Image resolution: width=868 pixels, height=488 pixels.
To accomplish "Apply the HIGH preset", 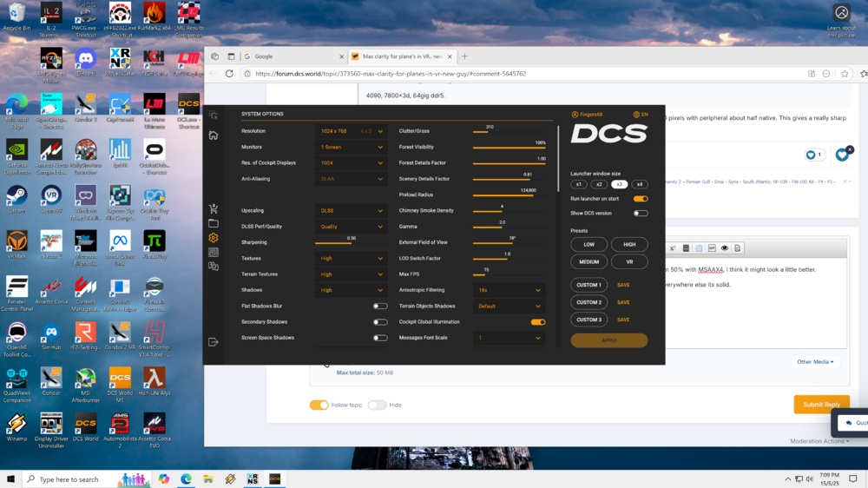I will [629, 244].
